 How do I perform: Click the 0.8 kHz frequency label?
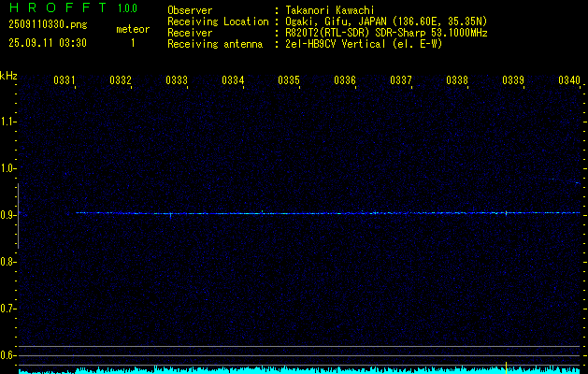click(x=7, y=262)
